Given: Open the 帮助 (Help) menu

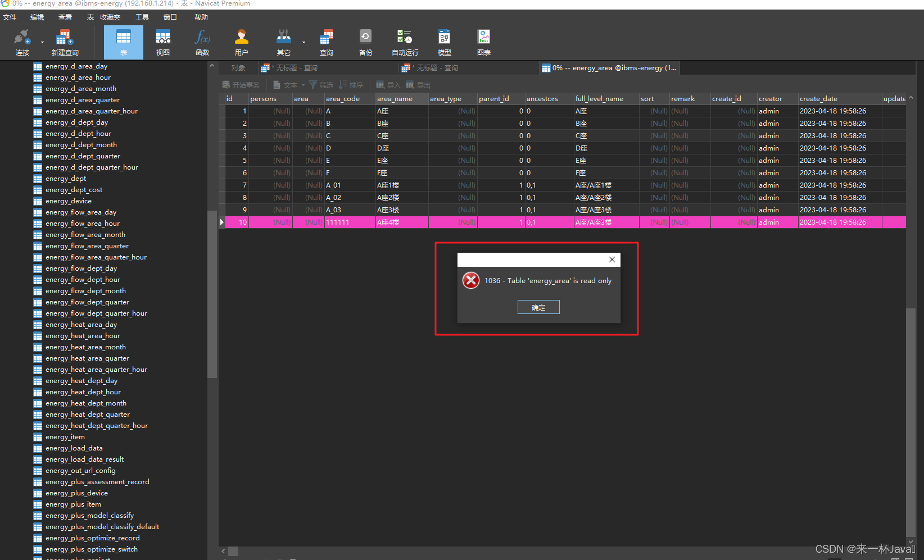Looking at the screenshot, I should pos(201,17).
